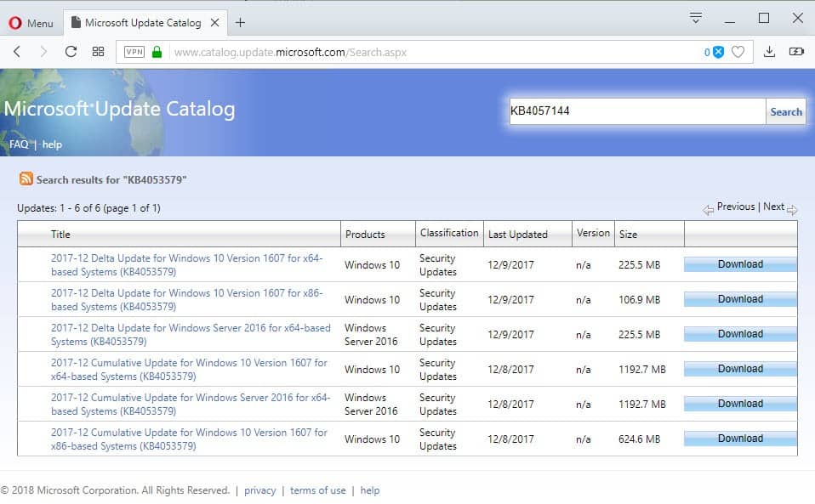The width and height of the screenshot is (815, 504).
Task: Switch to the Microsoft Update Catalog tab
Action: tap(142, 23)
